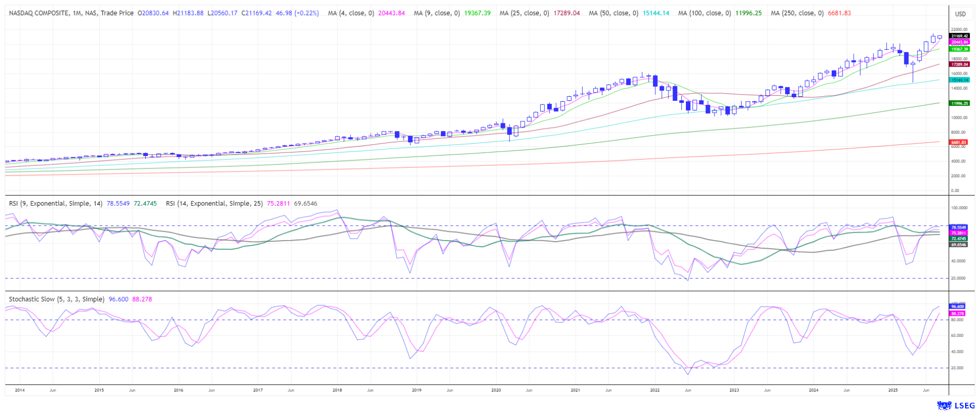Screen dimensions: 980x411
Task: Click the cyan 15144.14 price tag
Action: tap(959, 80)
